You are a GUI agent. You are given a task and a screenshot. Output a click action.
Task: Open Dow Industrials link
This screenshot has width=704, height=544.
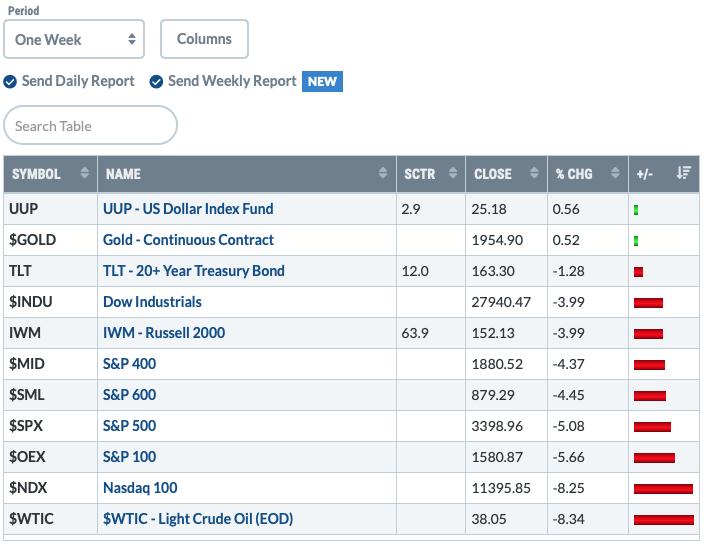click(x=152, y=302)
